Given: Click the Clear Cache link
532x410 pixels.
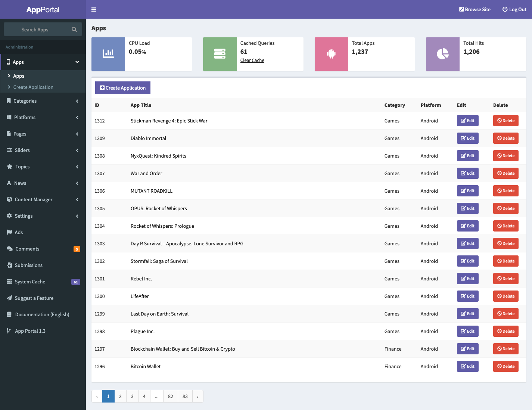Looking at the screenshot, I should [252, 60].
